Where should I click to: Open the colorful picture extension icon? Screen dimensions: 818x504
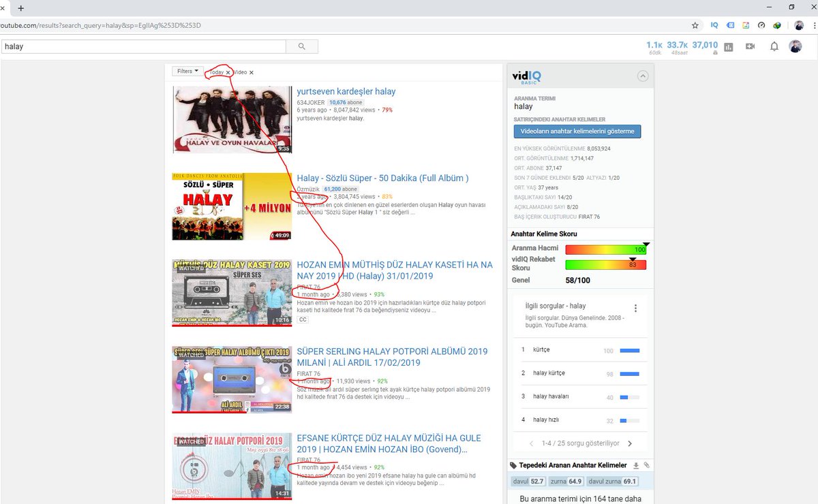pos(746,25)
